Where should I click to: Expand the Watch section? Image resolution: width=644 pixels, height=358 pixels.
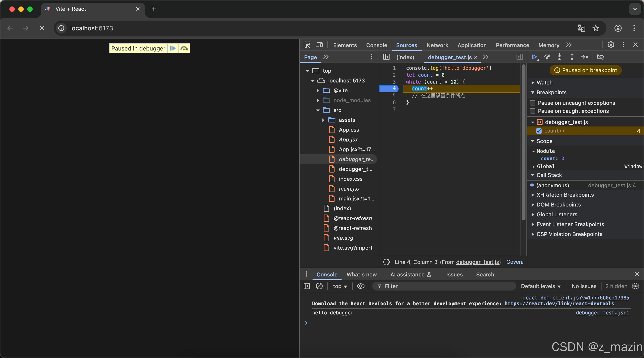(x=533, y=83)
